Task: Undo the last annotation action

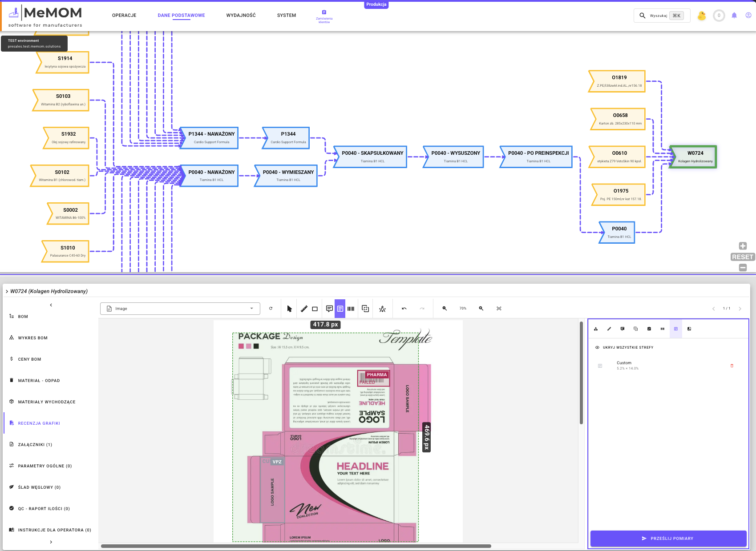Action: pos(404,309)
